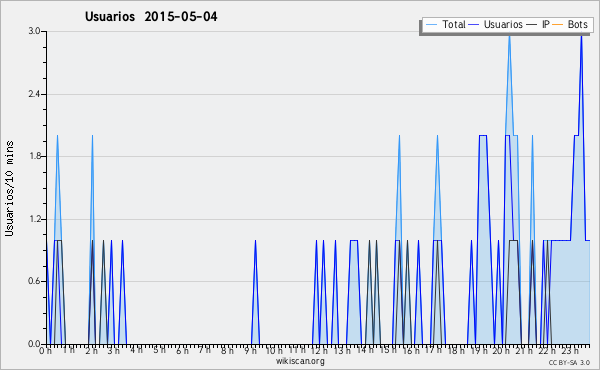Click the '12 h' x-axis label

[x=319, y=350]
